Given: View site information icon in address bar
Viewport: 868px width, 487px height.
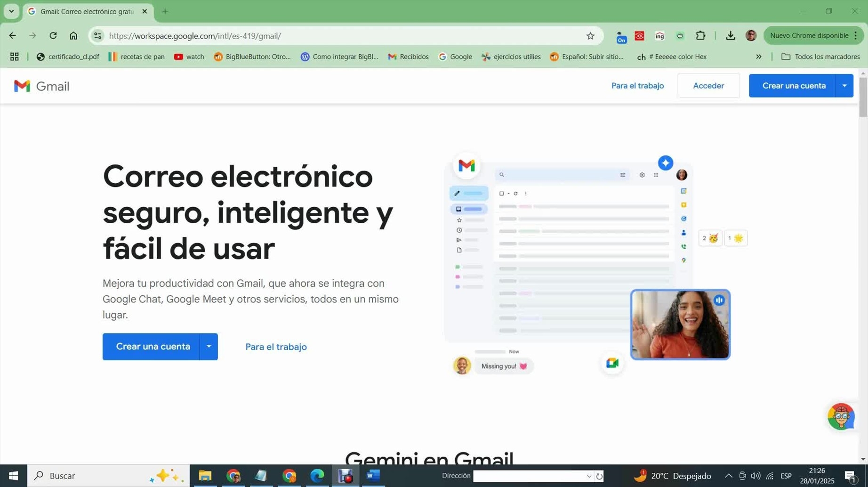Looking at the screenshot, I should 97,36.
